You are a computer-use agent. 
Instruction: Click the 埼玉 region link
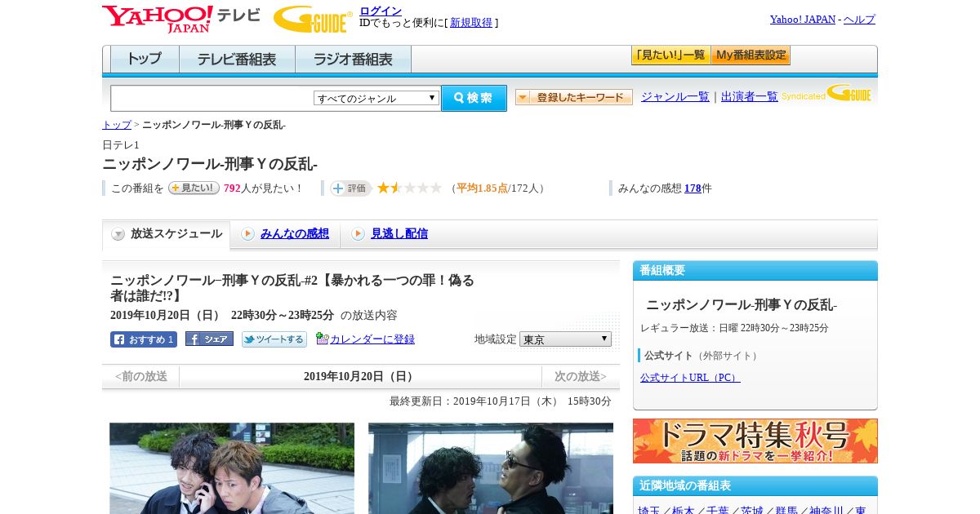[649, 511]
